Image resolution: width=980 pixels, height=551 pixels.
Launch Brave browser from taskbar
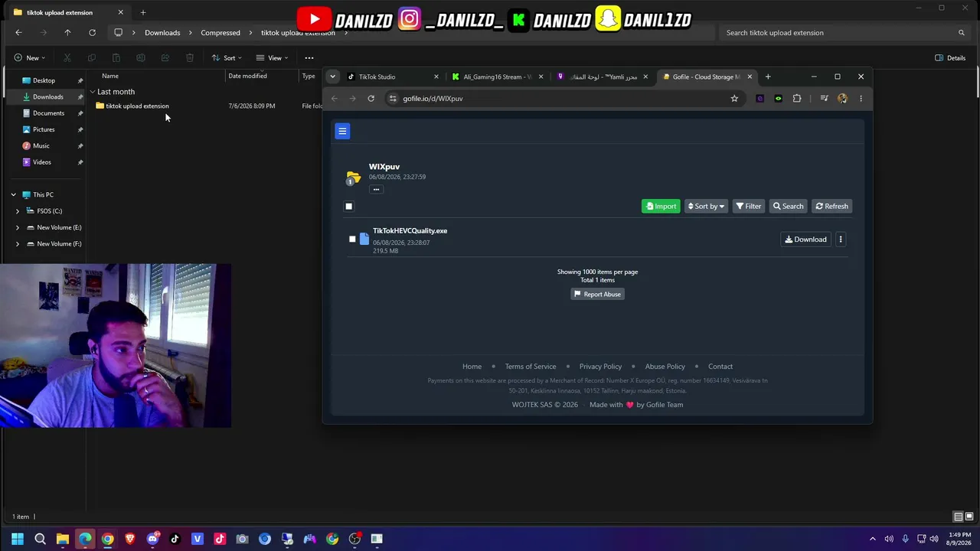pyautogui.click(x=130, y=539)
